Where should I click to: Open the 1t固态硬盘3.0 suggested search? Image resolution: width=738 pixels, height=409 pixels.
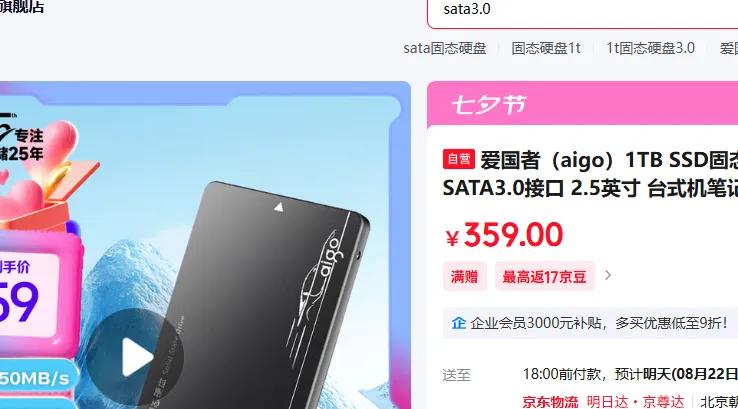point(650,48)
